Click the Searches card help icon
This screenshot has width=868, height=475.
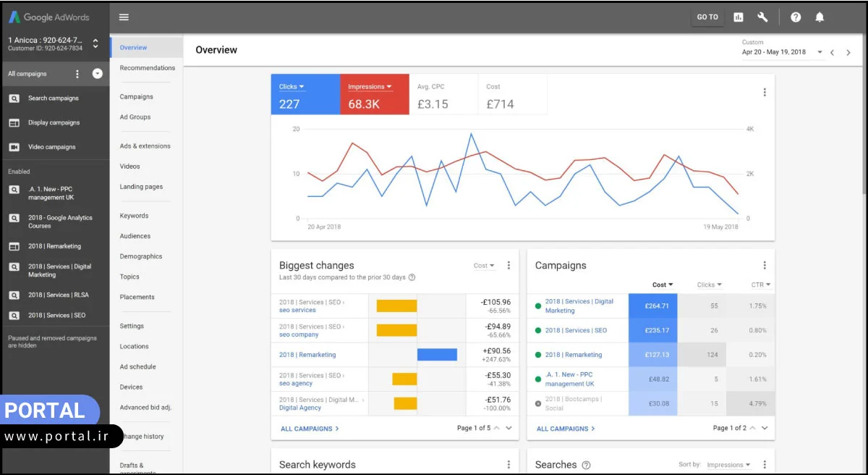(x=586, y=465)
